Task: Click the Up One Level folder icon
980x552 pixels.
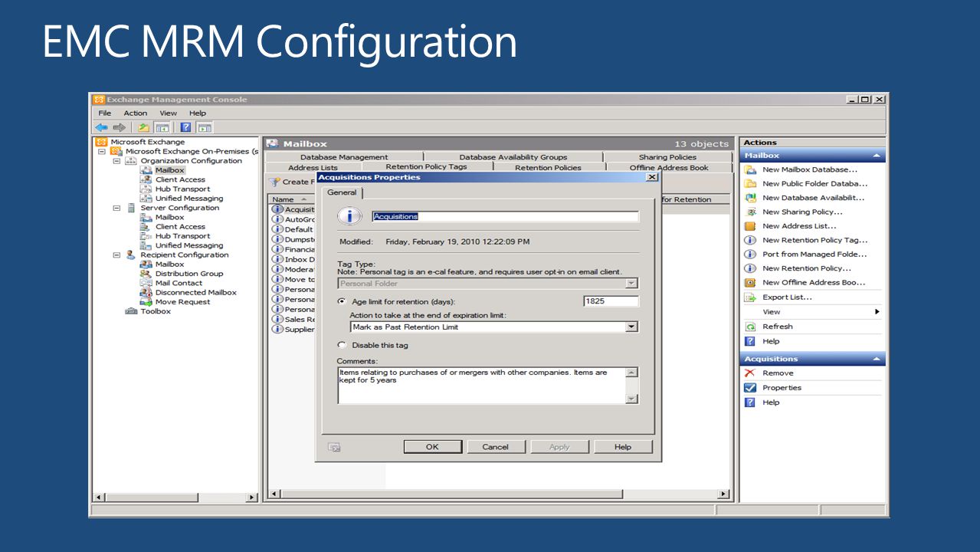Action: (x=143, y=127)
